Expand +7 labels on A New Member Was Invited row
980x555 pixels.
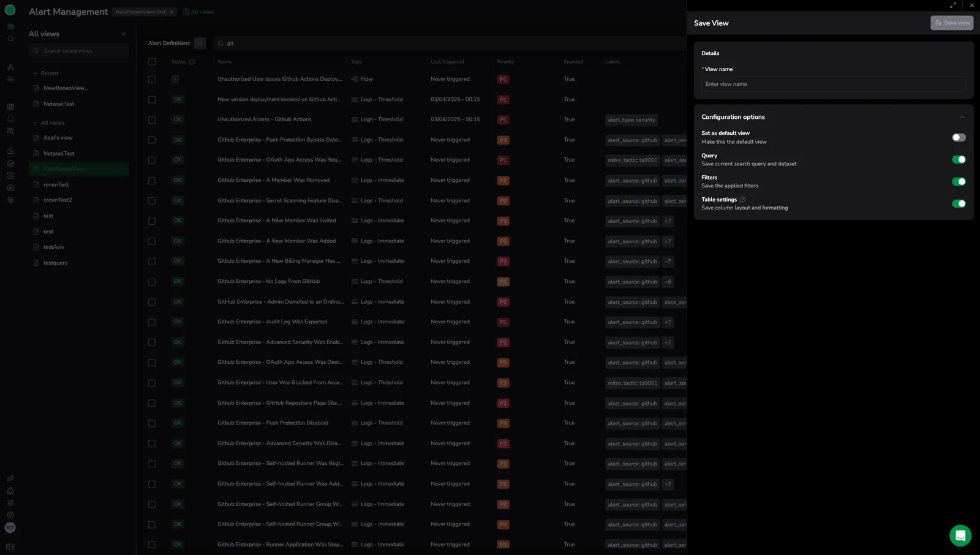click(x=668, y=221)
